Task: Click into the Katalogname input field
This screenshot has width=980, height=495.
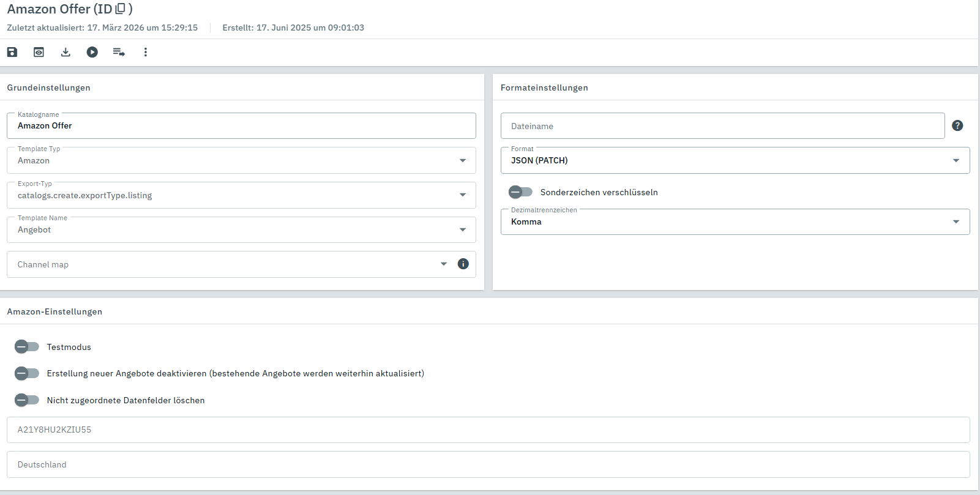Action: 241,126
